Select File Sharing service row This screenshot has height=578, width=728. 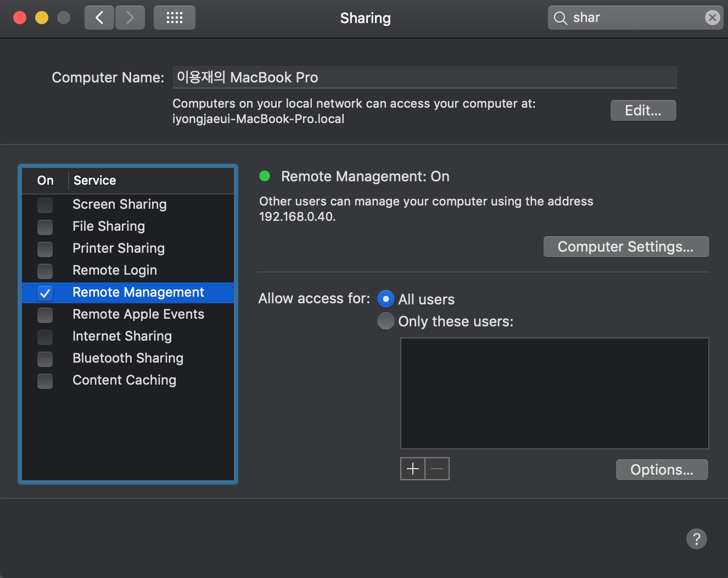[x=128, y=226]
